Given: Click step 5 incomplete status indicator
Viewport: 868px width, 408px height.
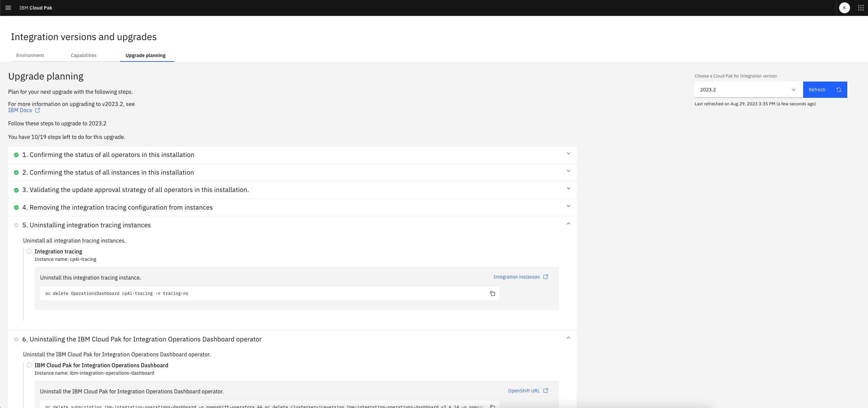Looking at the screenshot, I should [16, 225].
